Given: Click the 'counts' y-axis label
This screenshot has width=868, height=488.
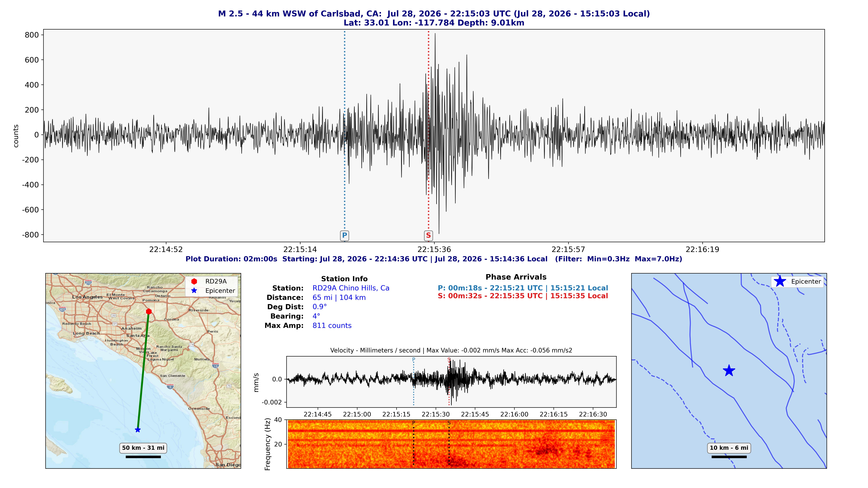Looking at the screenshot, I should coord(16,136).
